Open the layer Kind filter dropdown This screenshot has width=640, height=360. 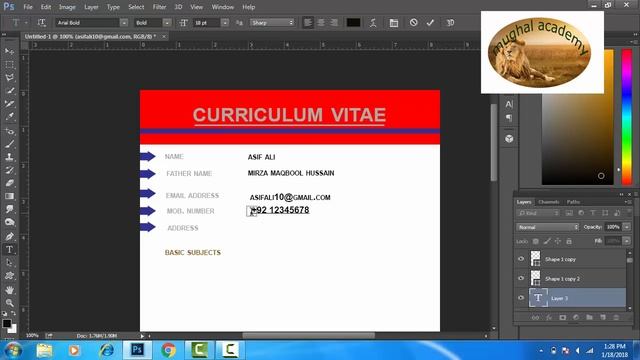click(x=538, y=213)
